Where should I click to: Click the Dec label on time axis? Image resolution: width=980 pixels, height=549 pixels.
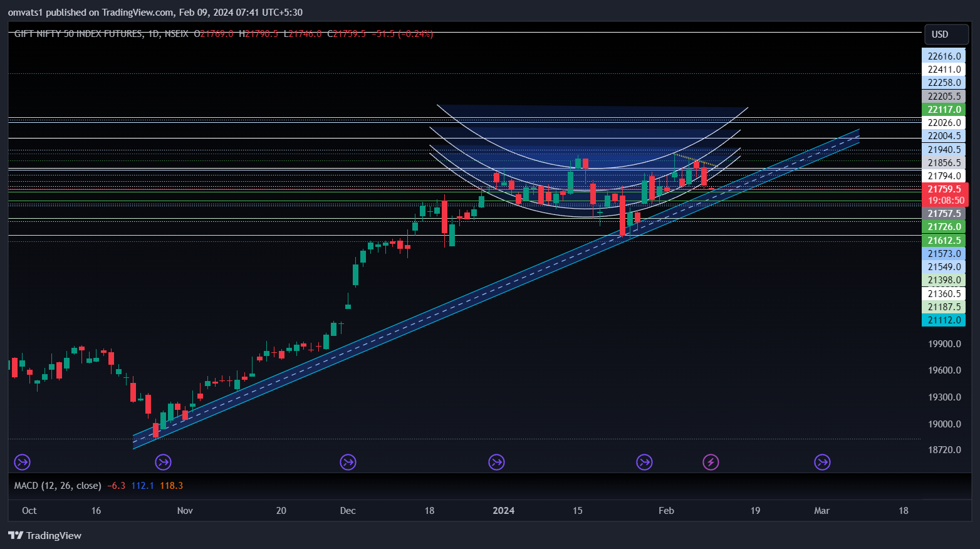coord(348,511)
